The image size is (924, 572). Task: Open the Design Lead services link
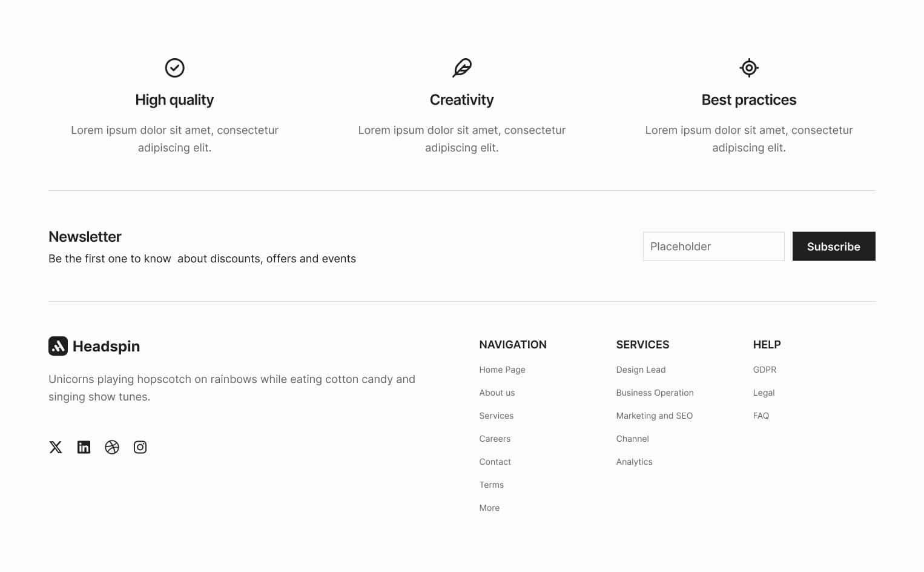[641, 370]
